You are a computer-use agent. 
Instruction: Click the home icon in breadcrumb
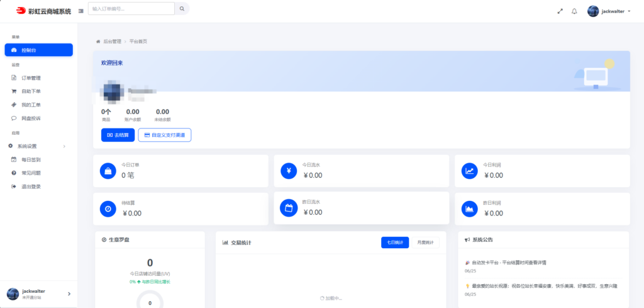point(98,41)
